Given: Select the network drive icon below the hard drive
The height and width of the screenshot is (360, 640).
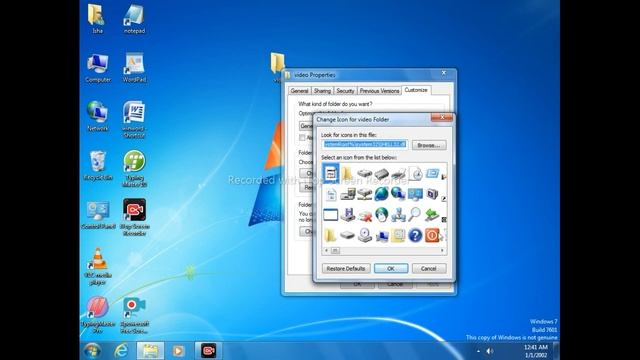Looking at the screenshot, I should (364, 194).
